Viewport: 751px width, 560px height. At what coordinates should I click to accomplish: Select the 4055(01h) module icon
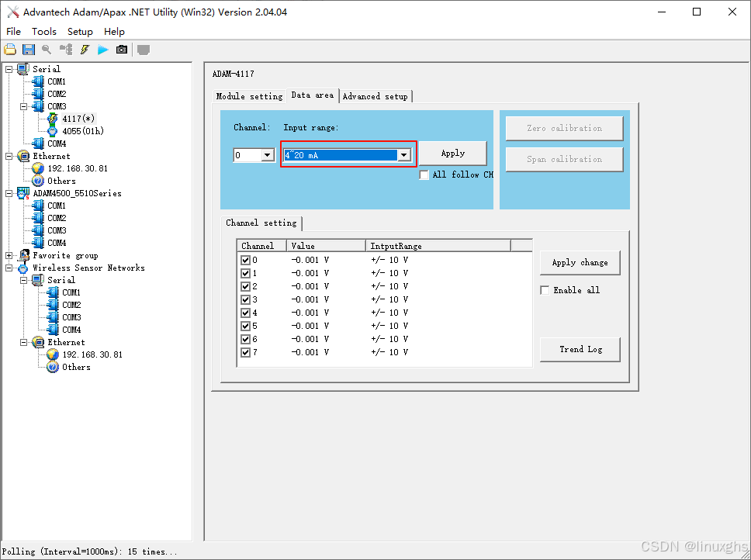point(53,130)
